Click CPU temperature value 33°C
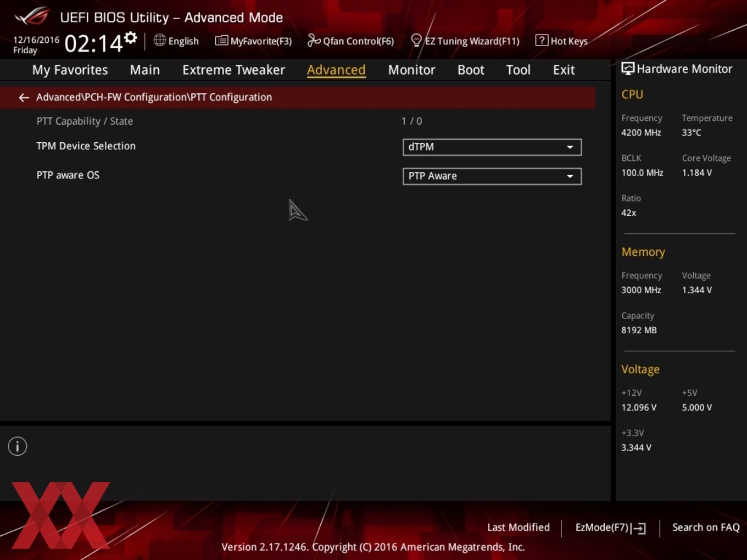This screenshot has height=560, width=747. (692, 132)
